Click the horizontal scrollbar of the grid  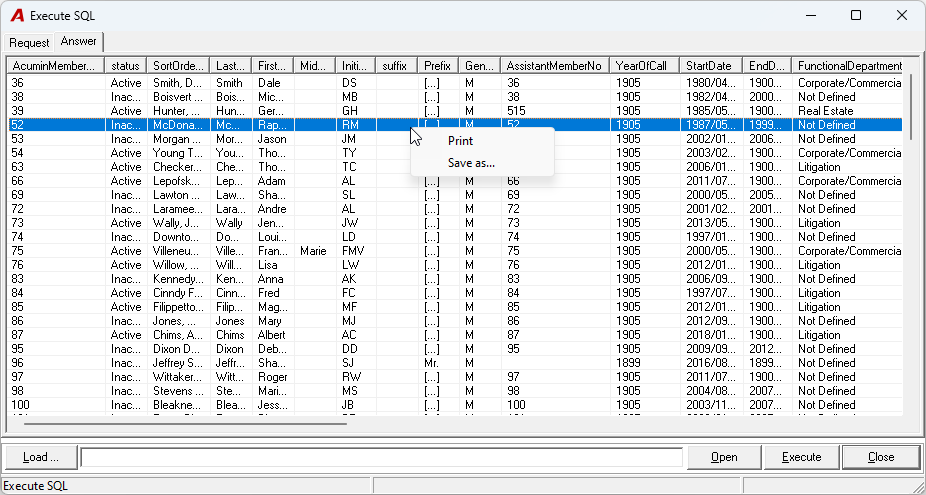[x=185, y=423]
